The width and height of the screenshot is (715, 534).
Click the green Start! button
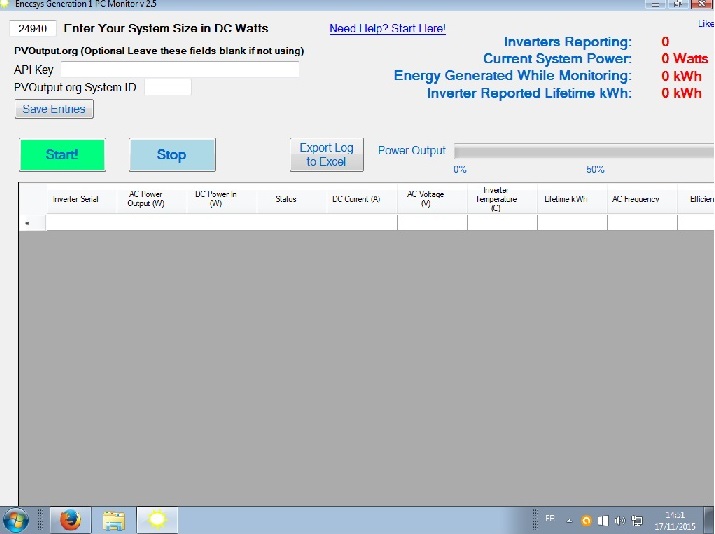pyautogui.click(x=62, y=155)
